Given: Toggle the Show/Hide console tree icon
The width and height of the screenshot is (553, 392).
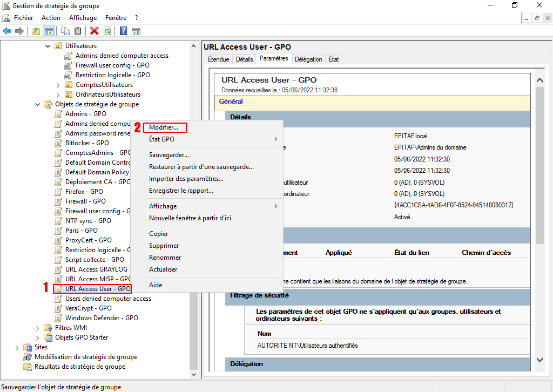Looking at the screenshot, I should pyautogui.click(x=49, y=31).
